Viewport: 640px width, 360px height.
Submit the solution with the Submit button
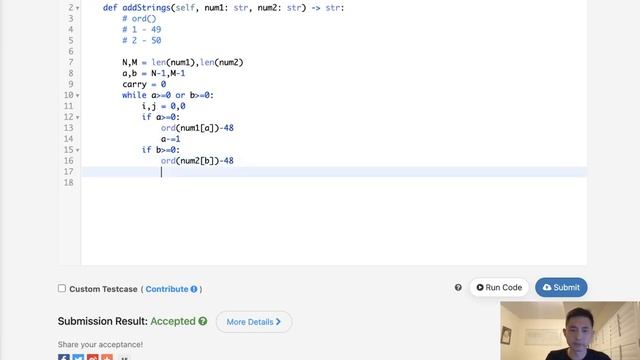coord(561,287)
